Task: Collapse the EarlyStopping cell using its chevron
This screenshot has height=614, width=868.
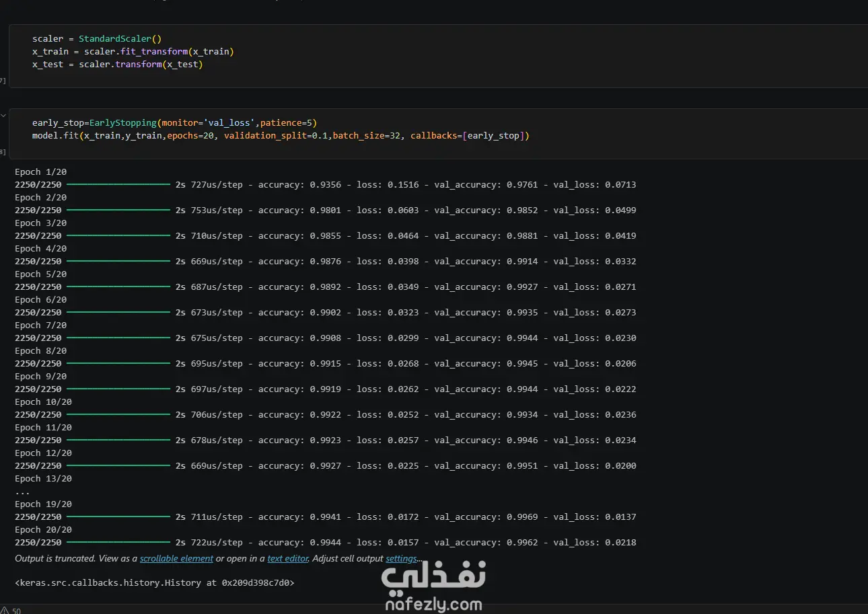Action: pos(3,116)
